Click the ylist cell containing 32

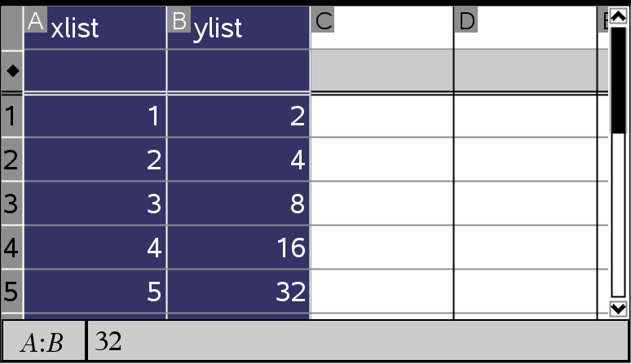[x=238, y=291]
